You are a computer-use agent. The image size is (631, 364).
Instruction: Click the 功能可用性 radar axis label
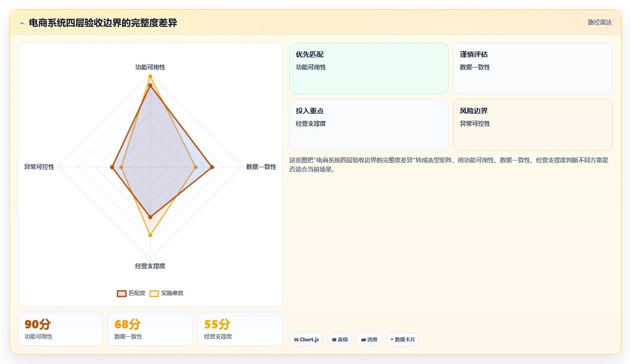tap(150, 67)
